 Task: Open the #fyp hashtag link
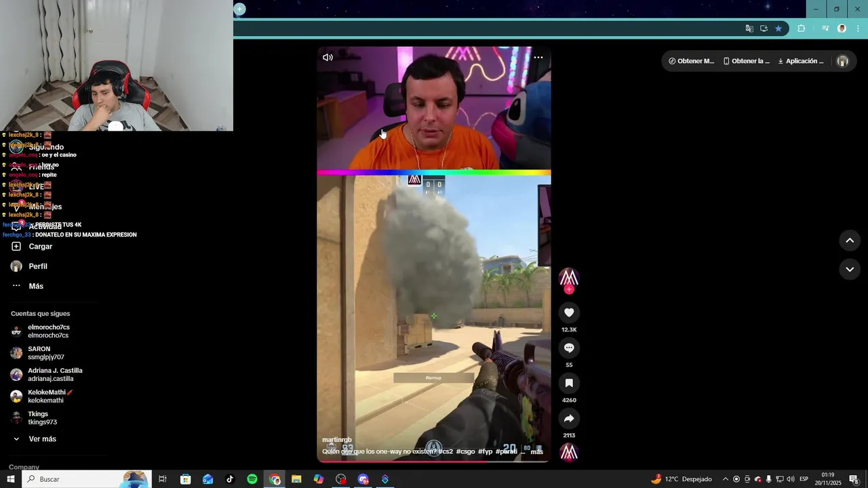(485, 451)
